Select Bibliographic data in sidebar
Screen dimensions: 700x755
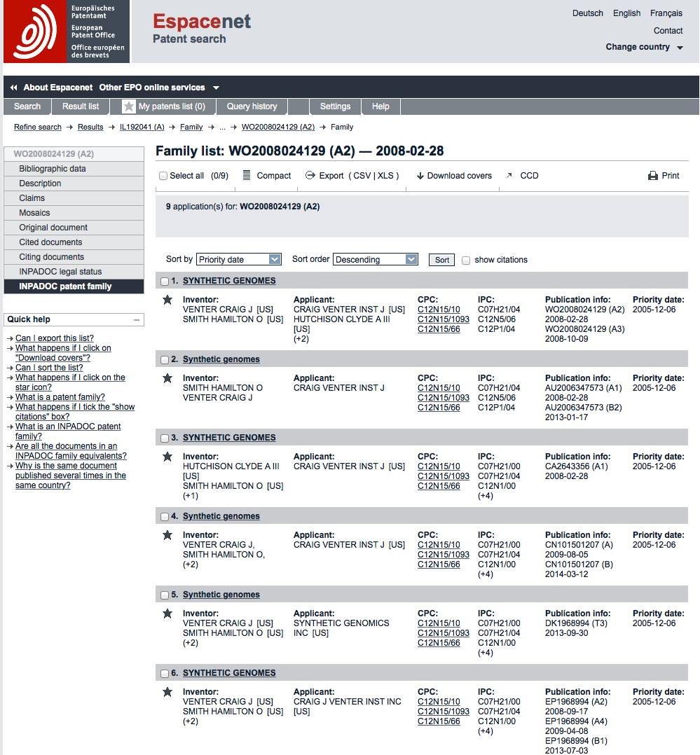[x=74, y=169]
